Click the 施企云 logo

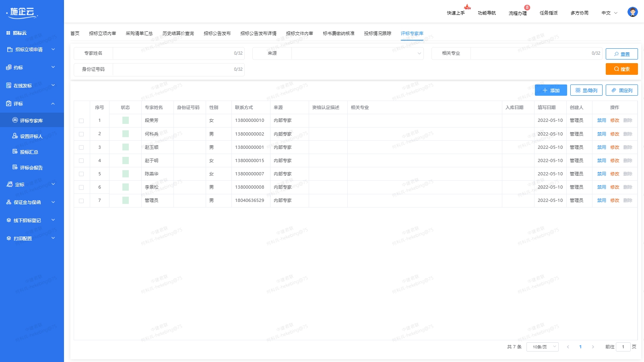coord(23,12)
